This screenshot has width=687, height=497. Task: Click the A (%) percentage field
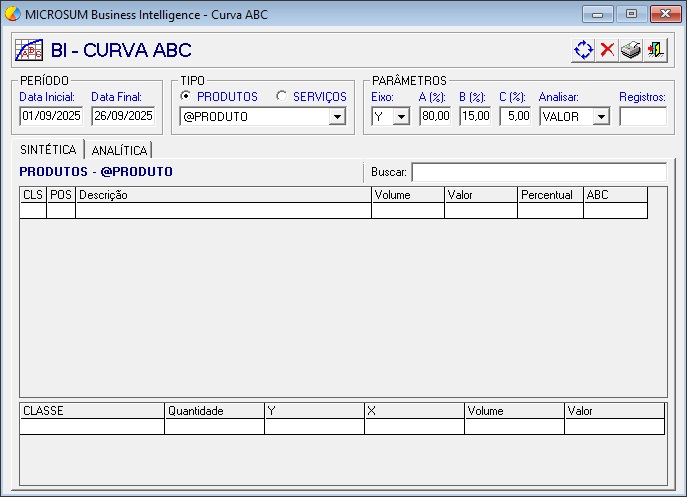pyautogui.click(x=435, y=116)
